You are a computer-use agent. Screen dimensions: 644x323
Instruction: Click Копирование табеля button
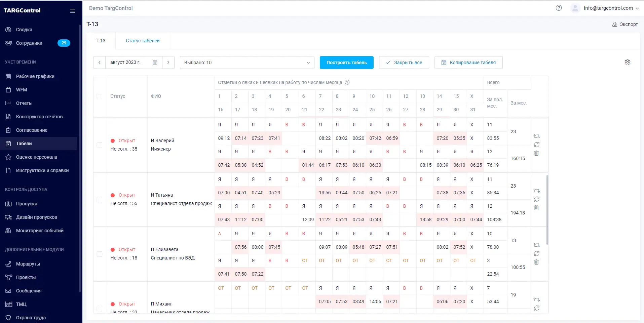click(x=468, y=63)
